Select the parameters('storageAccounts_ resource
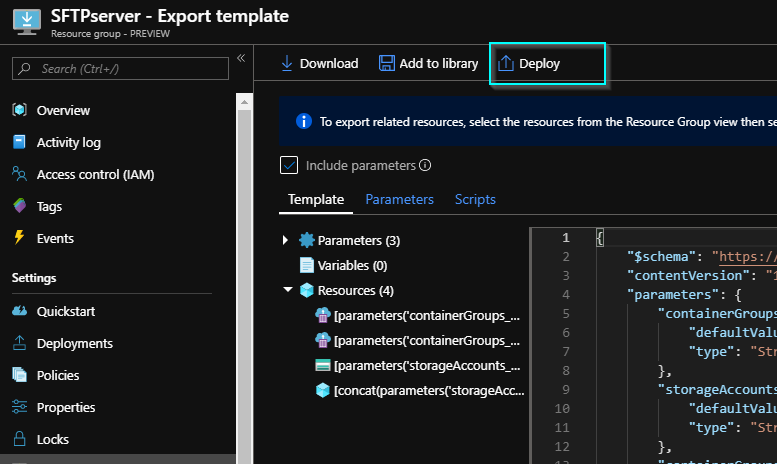Image resolution: width=777 pixels, height=464 pixels. click(427, 365)
